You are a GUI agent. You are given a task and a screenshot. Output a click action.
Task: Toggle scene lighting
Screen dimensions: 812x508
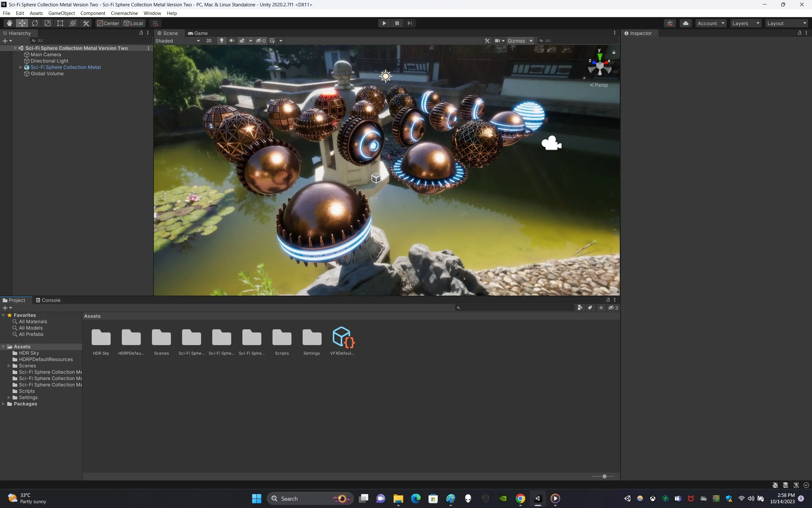click(x=221, y=41)
